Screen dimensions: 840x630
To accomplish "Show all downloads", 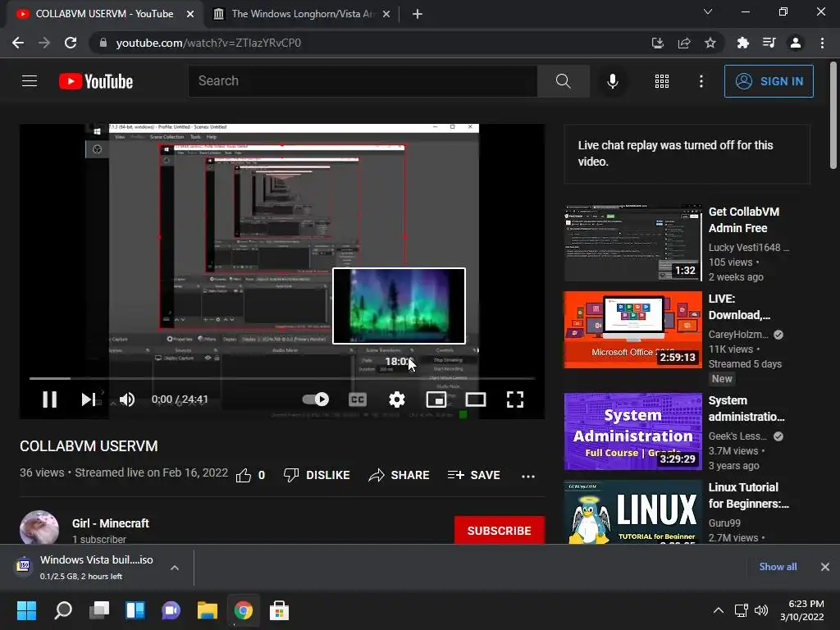I will pos(778,566).
